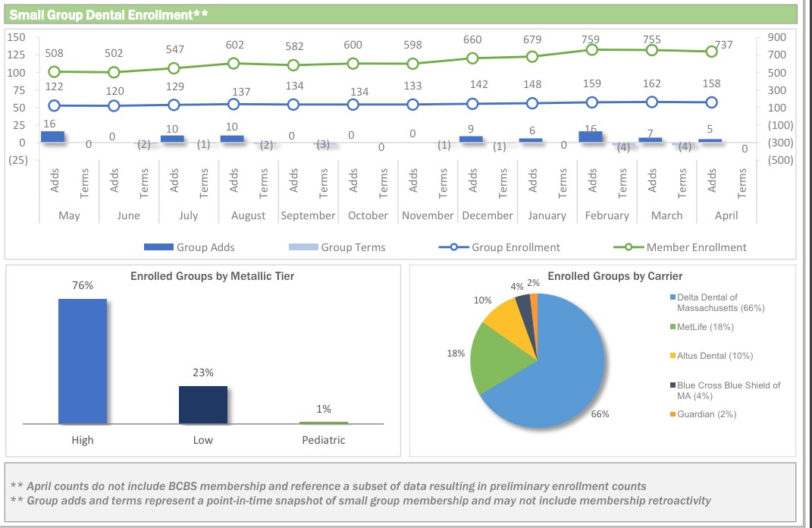Click the April group enrollment marker 158
Viewport: 812px width, 528px height.
[x=711, y=102]
